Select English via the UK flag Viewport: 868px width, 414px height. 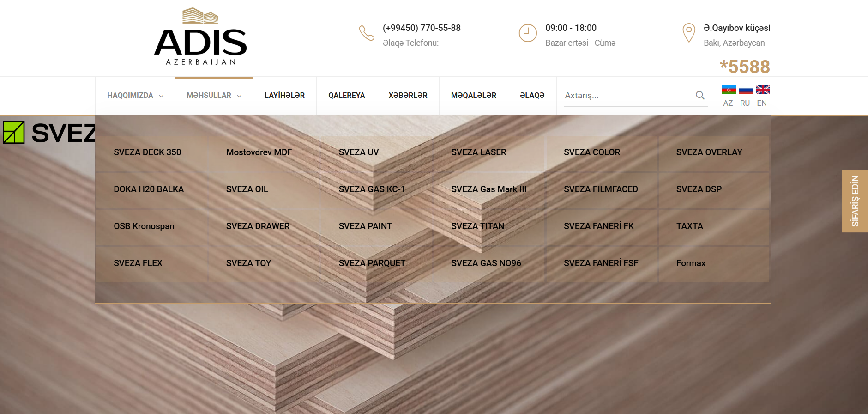[x=762, y=90]
